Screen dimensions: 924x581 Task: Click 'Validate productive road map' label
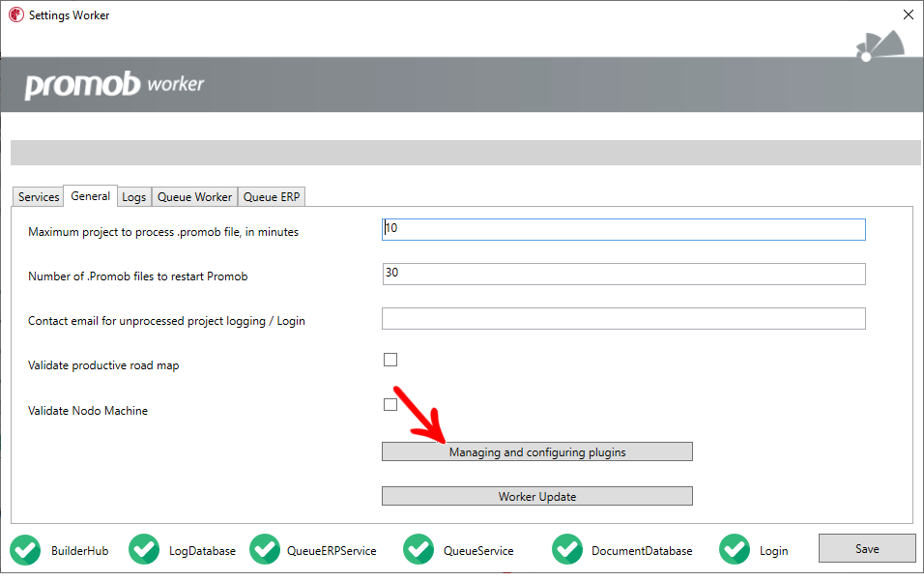pos(103,365)
